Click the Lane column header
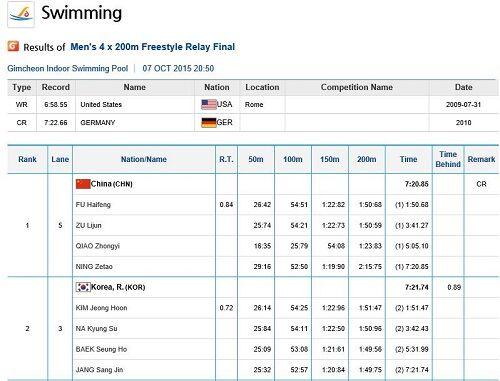This screenshot has width=500, height=381. (x=60, y=159)
